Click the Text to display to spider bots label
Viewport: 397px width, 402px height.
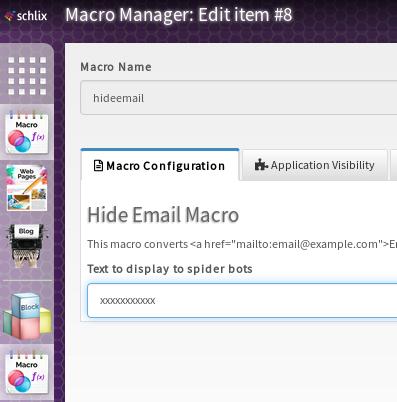point(170,269)
